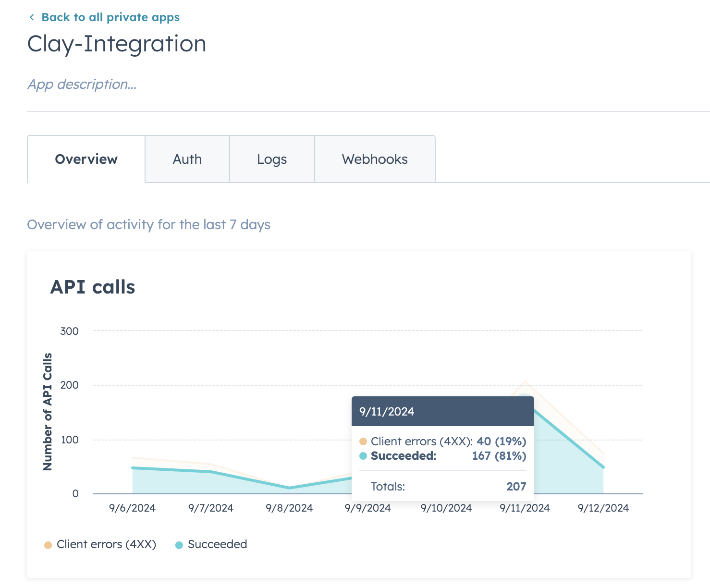This screenshot has width=710, height=588.
Task: Click the Clay-Integration app title
Action: (x=117, y=44)
